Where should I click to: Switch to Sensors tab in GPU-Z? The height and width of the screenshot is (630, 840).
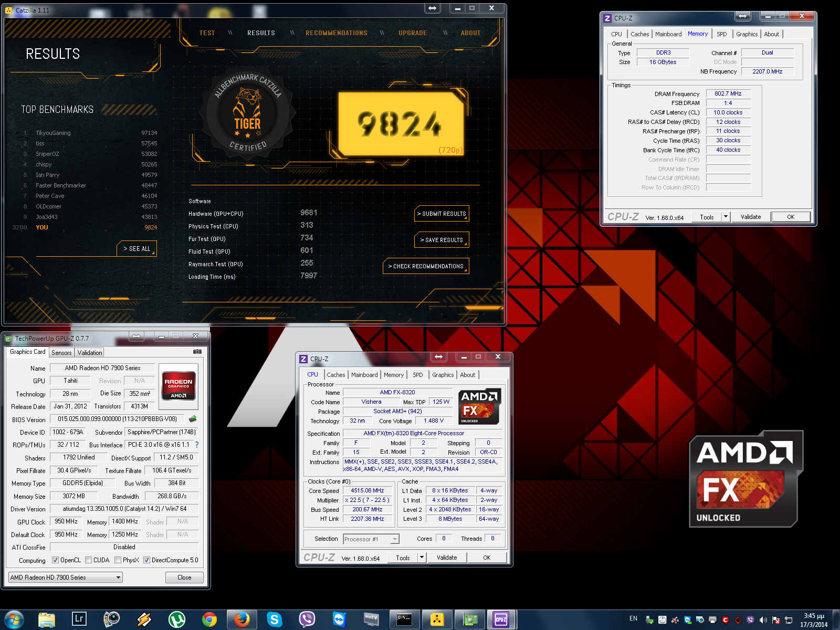61,353
